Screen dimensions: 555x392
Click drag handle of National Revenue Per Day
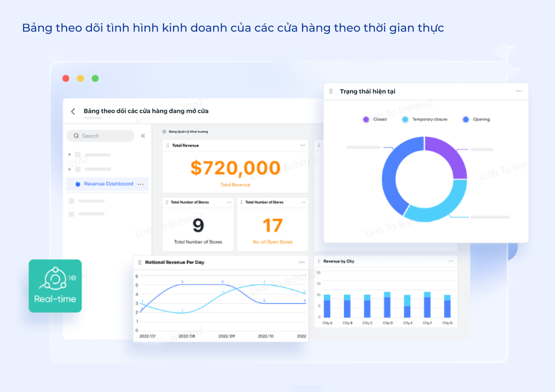(x=140, y=262)
